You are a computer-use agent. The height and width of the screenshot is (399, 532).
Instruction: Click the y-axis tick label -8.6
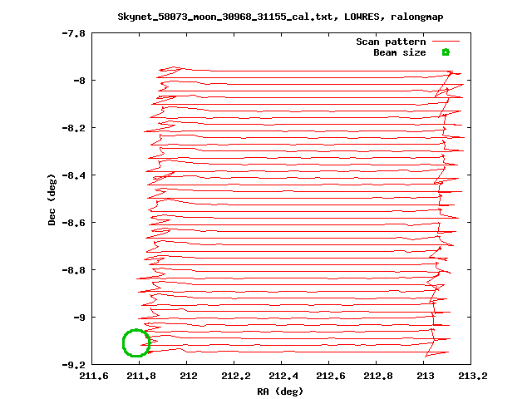(x=73, y=223)
